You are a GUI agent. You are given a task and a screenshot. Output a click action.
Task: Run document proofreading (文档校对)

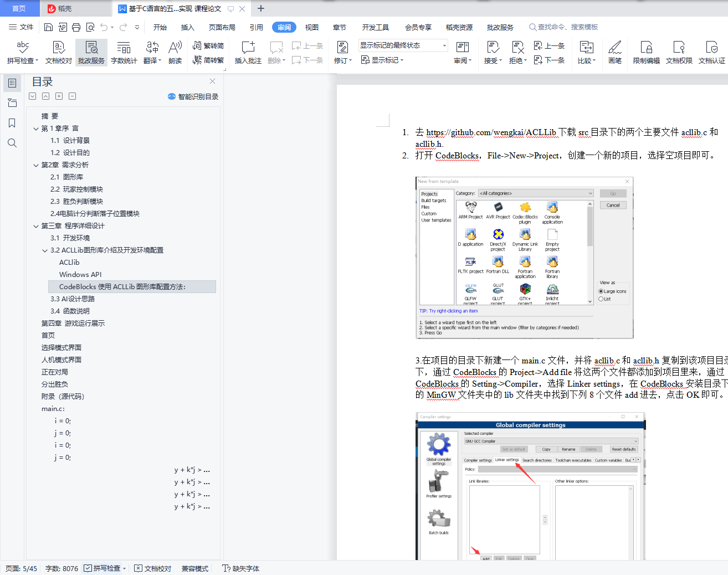59,53
